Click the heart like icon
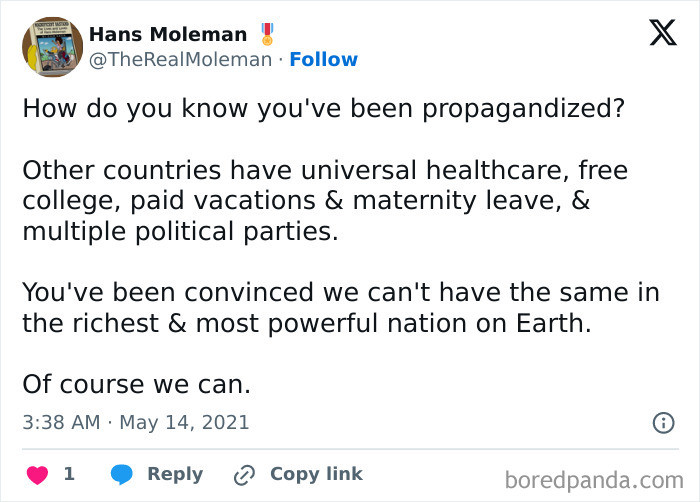Screen dimensions: 700x502 (x=37, y=475)
